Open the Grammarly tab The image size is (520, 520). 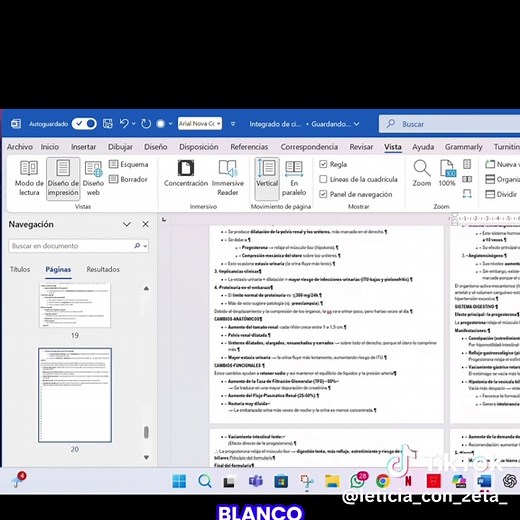point(463,147)
